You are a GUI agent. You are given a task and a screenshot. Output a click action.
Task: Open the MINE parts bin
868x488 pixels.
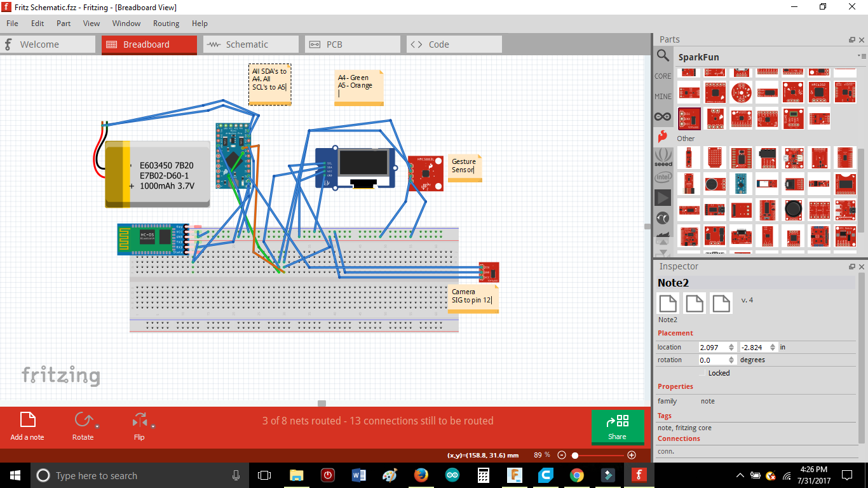pos(663,96)
